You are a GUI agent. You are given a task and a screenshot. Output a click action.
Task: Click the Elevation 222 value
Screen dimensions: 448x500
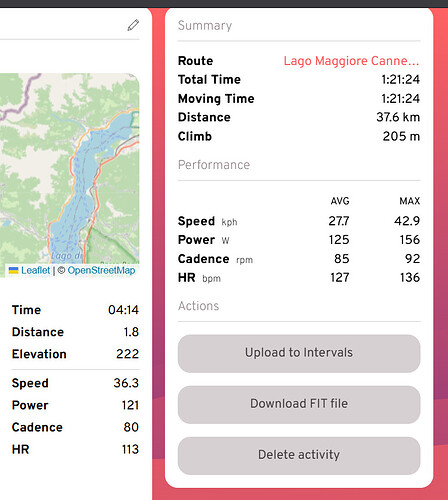coord(127,354)
